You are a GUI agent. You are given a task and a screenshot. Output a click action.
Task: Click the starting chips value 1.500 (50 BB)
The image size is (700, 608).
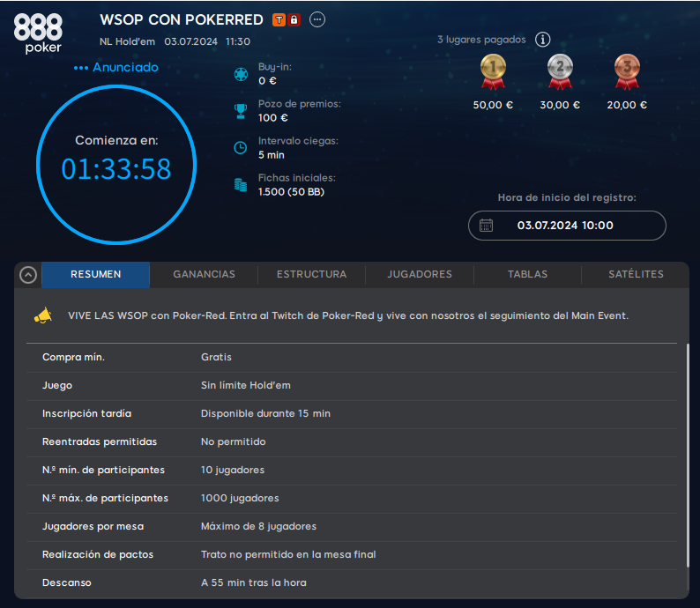coord(292,192)
